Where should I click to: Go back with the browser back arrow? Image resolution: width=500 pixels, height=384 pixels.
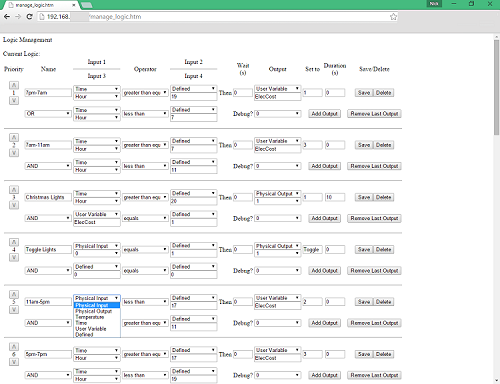click(x=7, y=17)
